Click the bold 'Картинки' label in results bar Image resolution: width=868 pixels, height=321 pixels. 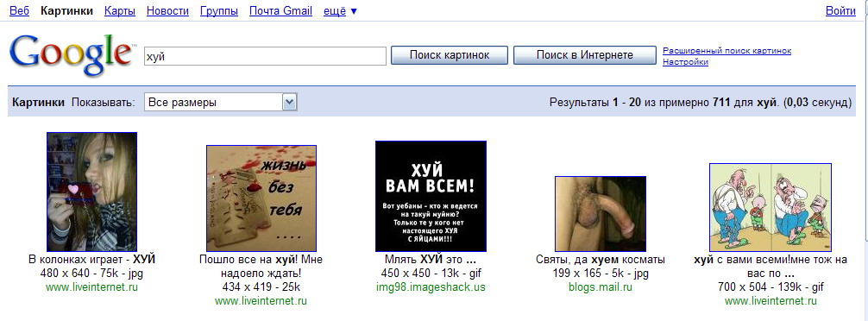38,103
